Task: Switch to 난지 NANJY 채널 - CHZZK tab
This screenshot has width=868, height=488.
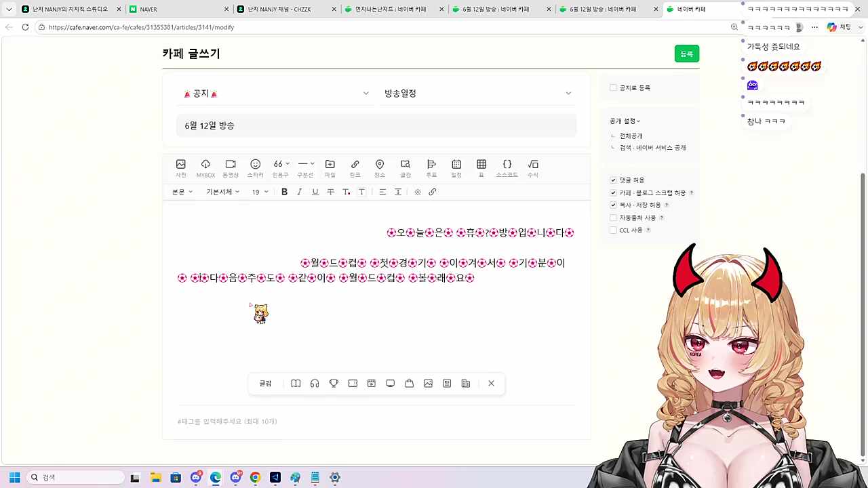Action: pyautogui.click(x=286, y=9)
